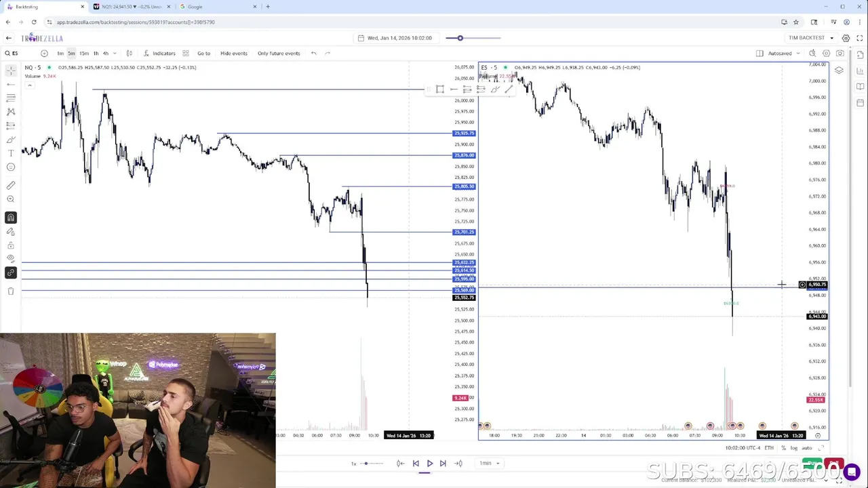Go back with TradeZella back arrow
This screenshot has width=868, height=488.
pos(8,38)
